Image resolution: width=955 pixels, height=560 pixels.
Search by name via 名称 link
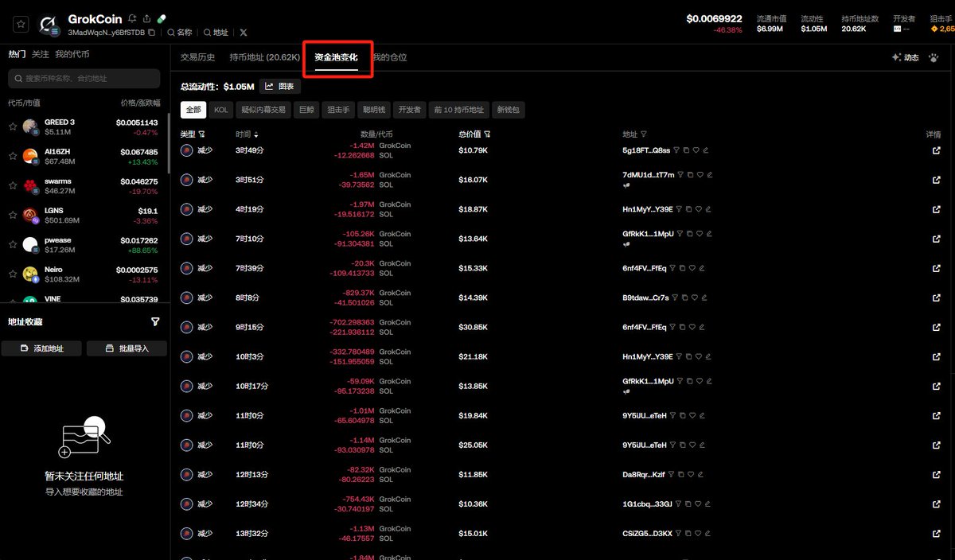[x=180, y=33]
